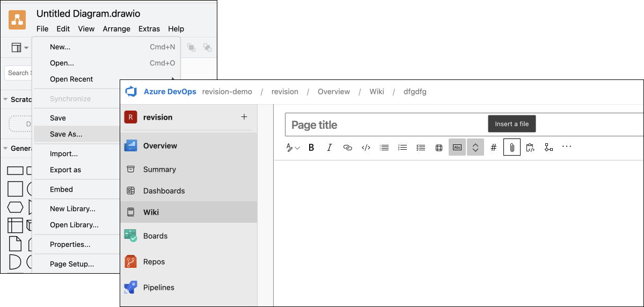Open the Azure DevOps logo home
Screen dimensions: 644x307
click(x=131, y=92)
